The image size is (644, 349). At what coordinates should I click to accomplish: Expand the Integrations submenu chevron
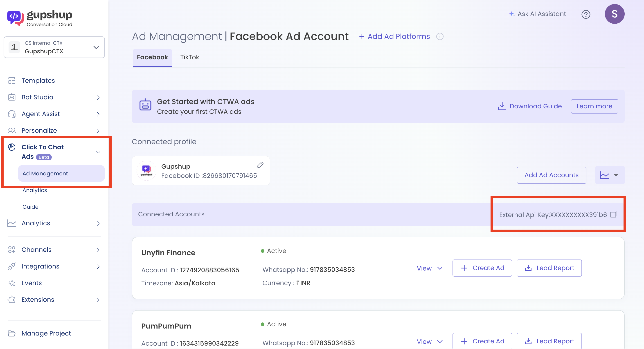coord(98,266)
